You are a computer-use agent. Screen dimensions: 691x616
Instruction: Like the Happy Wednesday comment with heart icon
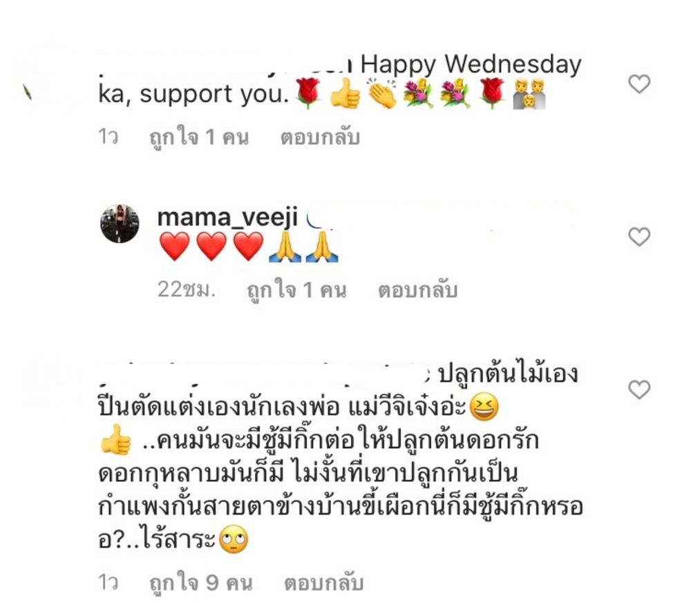[x=639, y=84]
